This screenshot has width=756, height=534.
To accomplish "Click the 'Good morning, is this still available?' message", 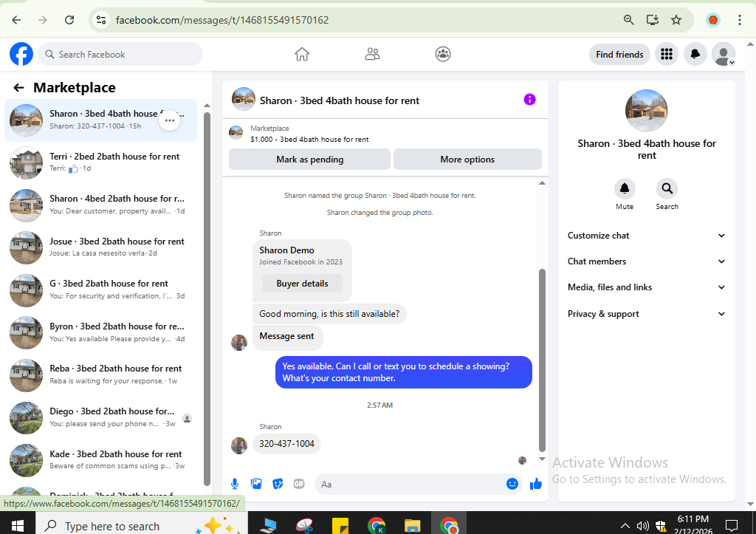I will tap(329, 314).
